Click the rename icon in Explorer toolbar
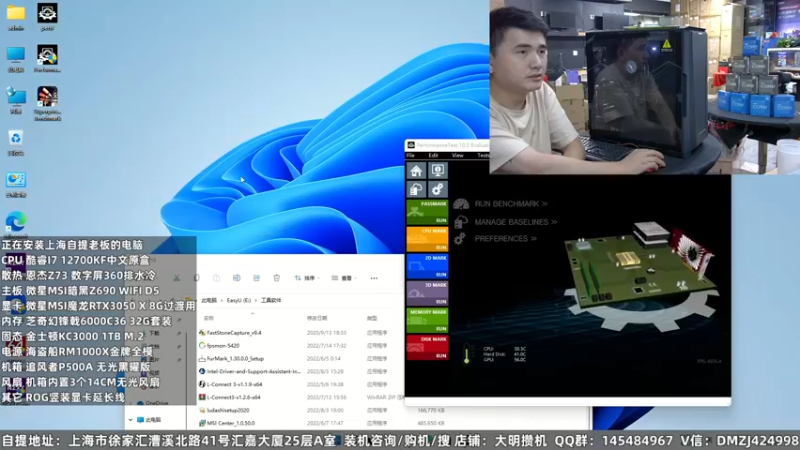This screenshot has width=800, height=450. 236,278
